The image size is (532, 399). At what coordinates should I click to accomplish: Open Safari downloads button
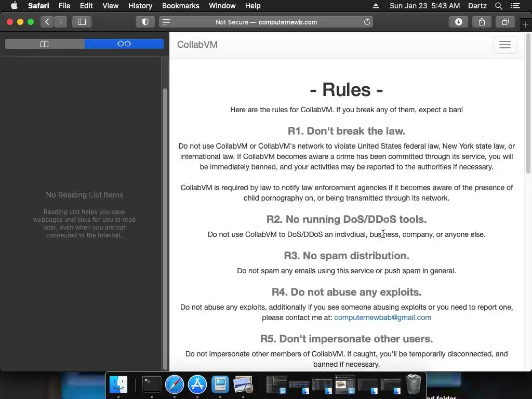point(458,22)
